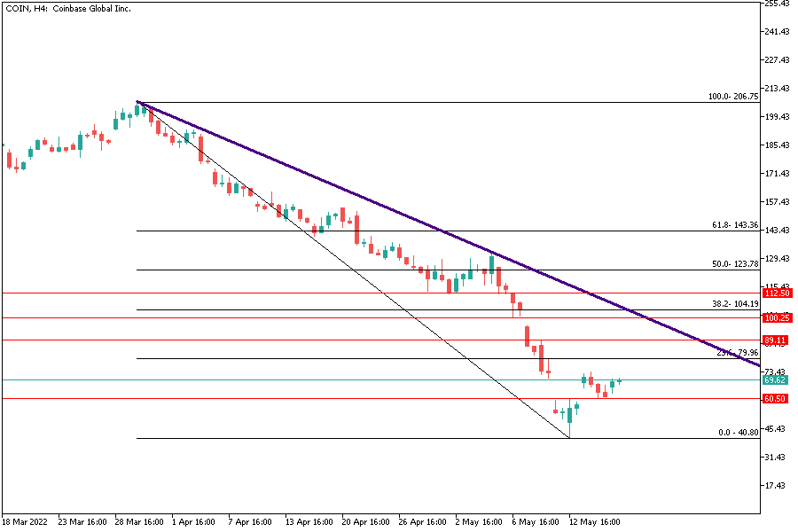Viewport: 798px width, 532px height.
Task: Select the 100.0- 206.75 Fibonacci label
Action: (732, 97)
